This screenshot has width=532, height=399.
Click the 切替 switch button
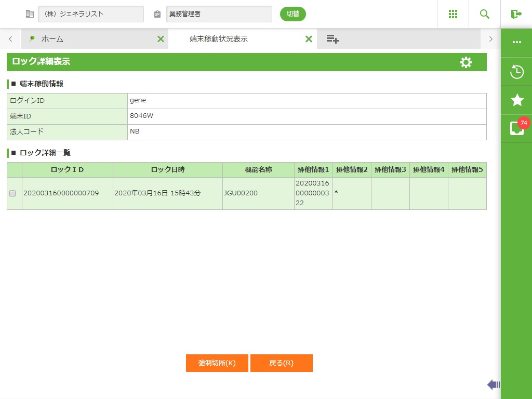coord(293,14)
